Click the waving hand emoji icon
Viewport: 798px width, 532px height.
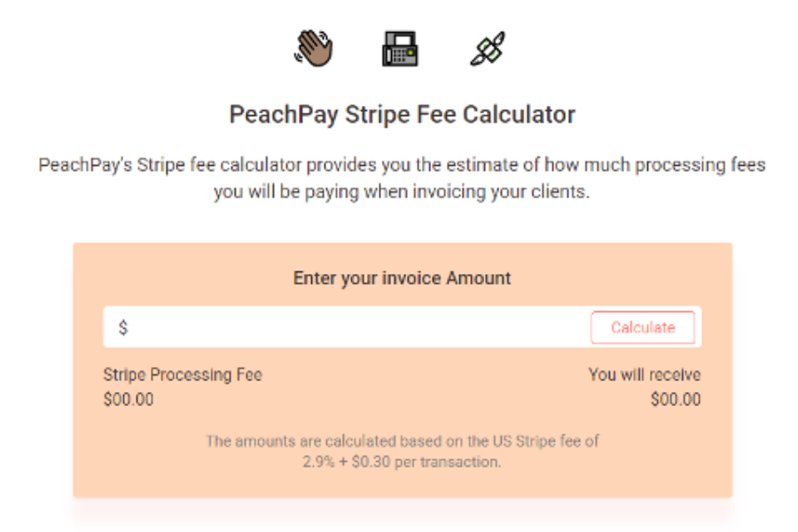314,49
